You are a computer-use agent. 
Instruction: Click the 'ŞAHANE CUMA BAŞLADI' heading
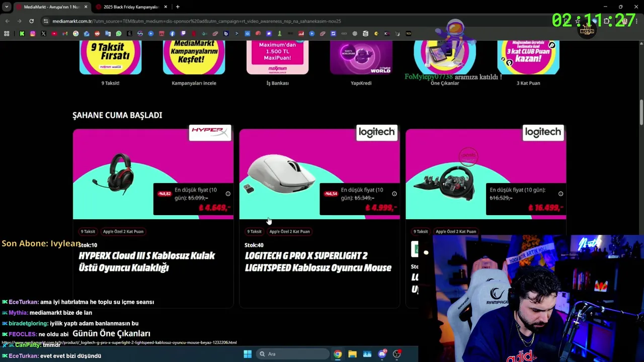(117, 115)
